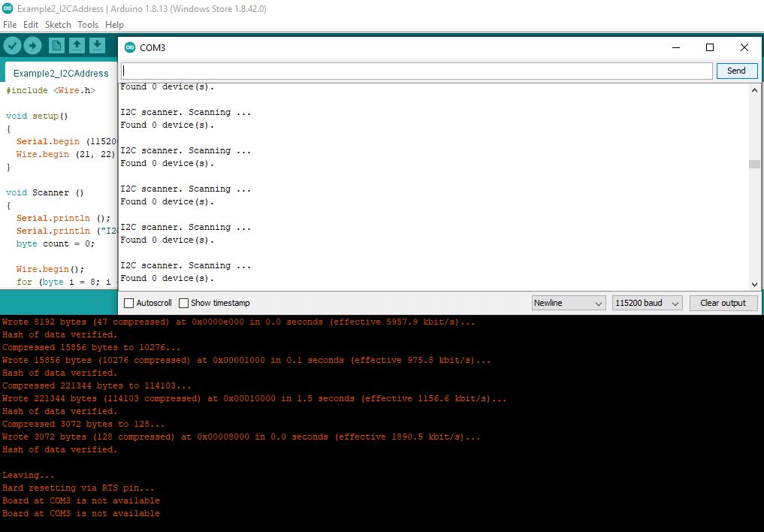
Task: Save the sketch with the Save icon
Action: click(97, 45)
